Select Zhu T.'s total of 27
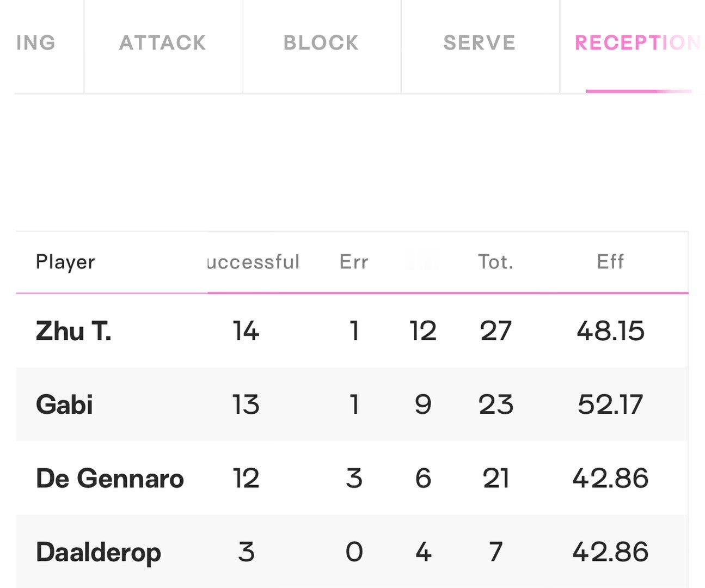This screenshot has height=588, width=705. 495,331
